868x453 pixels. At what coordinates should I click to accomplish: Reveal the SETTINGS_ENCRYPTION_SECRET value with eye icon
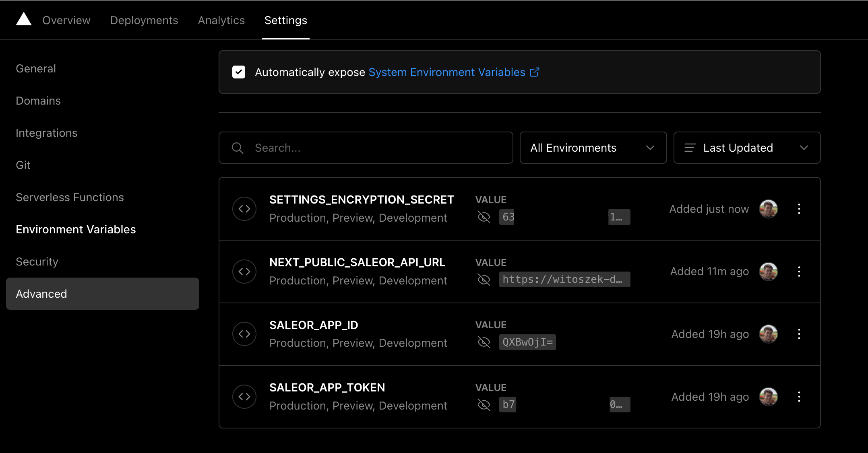click(484, 217)
